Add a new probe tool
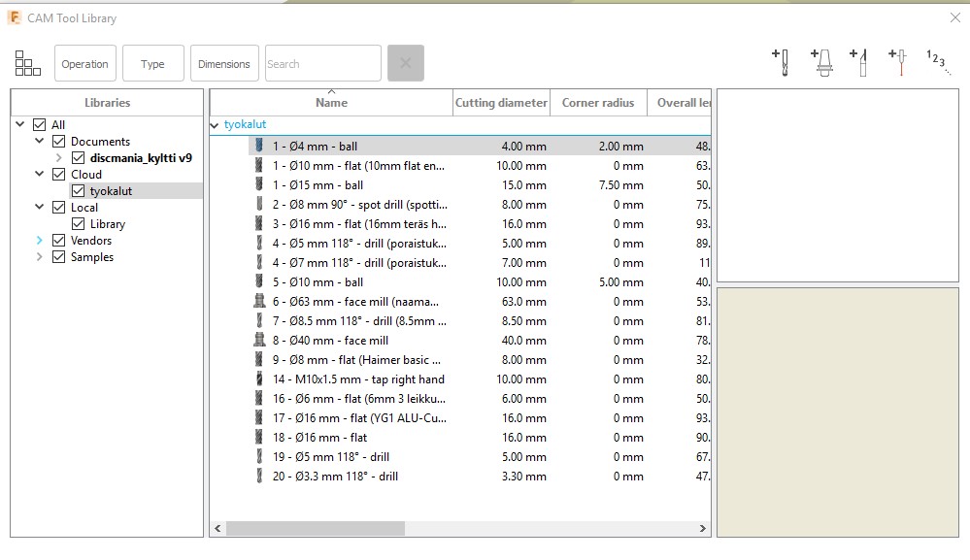The width and height of the screenshot is (970, 560). coord(896,60)
